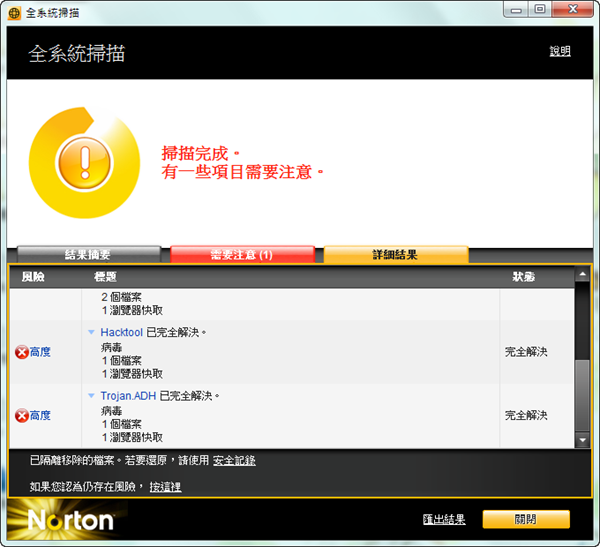Image resolution: width=600 pixels, height=547 pixels.
Task: Collapse the Hacktool entry triangle
Action: [91, 332]
